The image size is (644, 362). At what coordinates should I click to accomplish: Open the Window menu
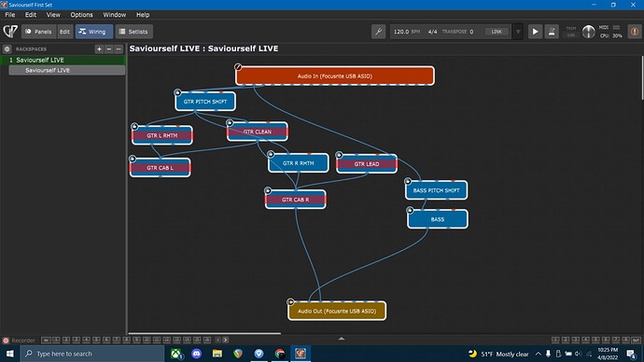tap(114, 15)
